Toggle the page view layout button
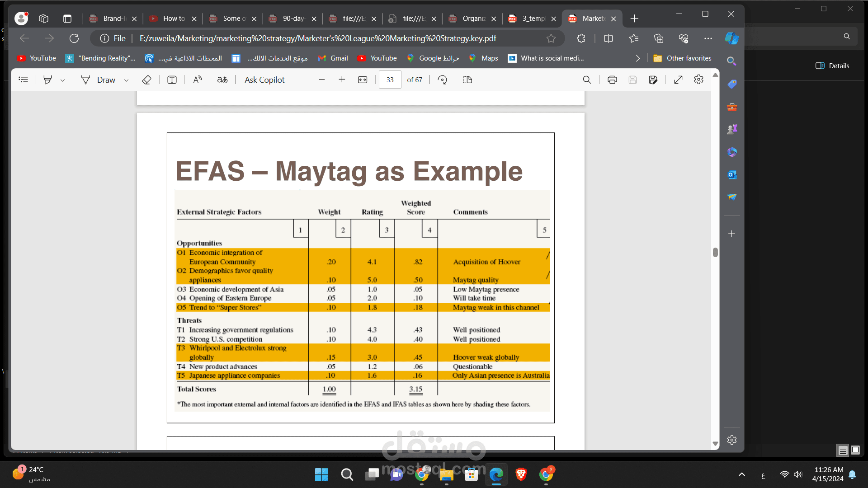This screenshot has height=488, width=868. [467, 80]
